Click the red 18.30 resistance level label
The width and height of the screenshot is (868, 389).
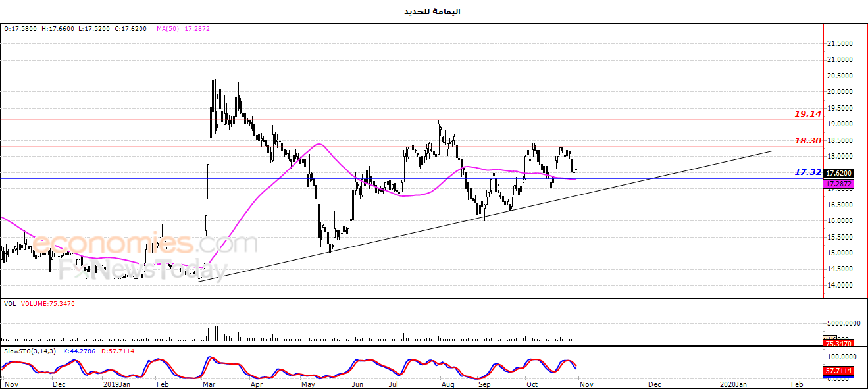(x=807, y=141)
